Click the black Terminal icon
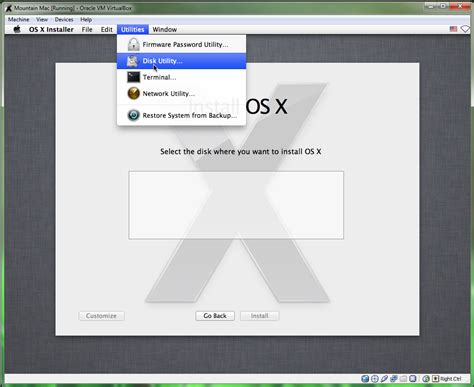The height and width of the screenshot is (387, 474). (x=133, y=77)
